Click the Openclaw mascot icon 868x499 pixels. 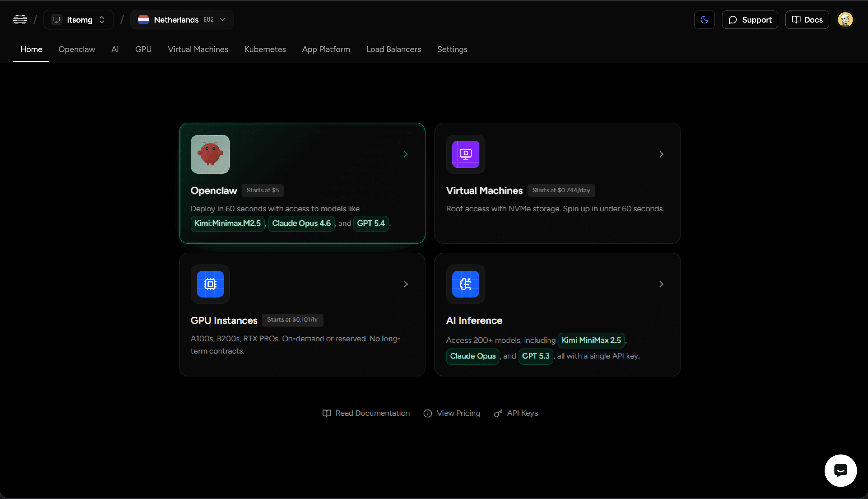210,154
